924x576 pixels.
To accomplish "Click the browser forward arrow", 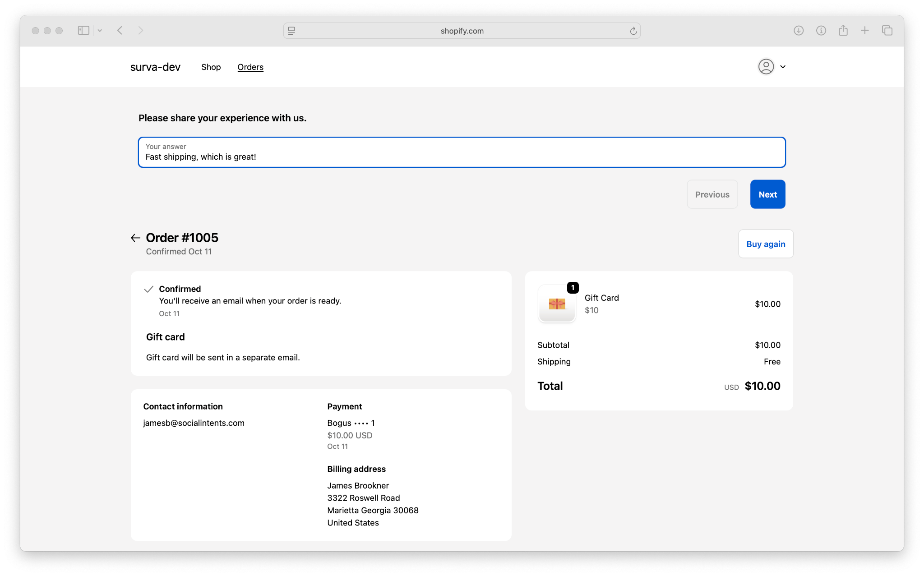I will coord(140,31).
